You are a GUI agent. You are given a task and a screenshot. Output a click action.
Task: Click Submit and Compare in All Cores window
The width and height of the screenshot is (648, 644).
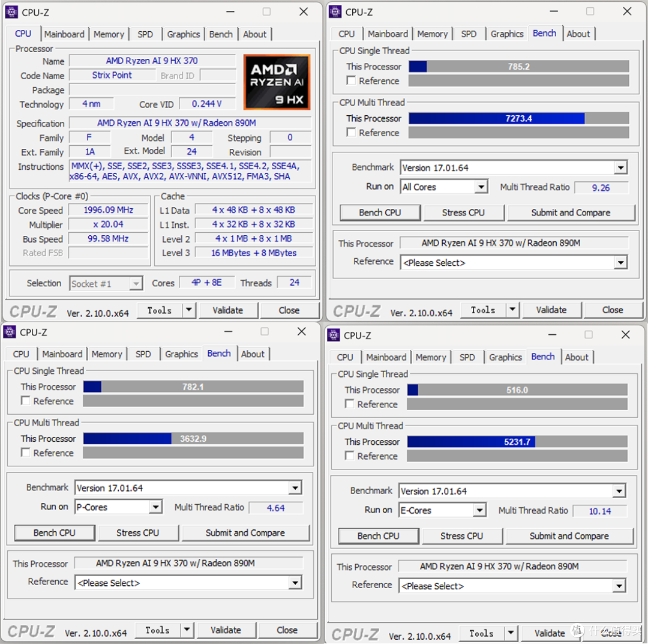[x=571, y=212]
